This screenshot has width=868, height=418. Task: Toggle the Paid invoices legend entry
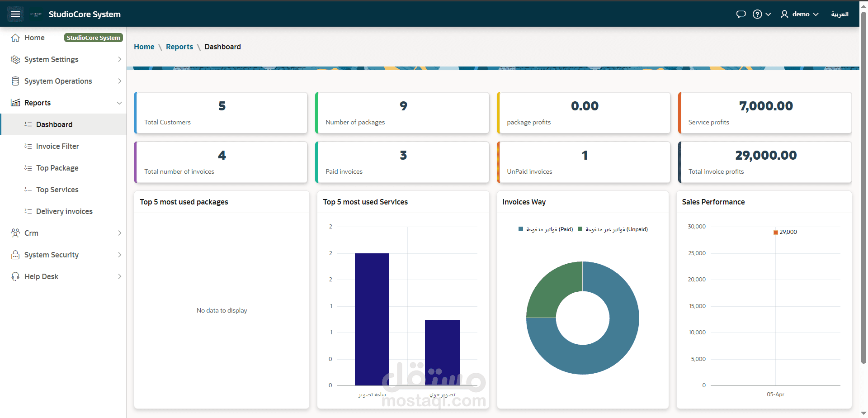546,229
